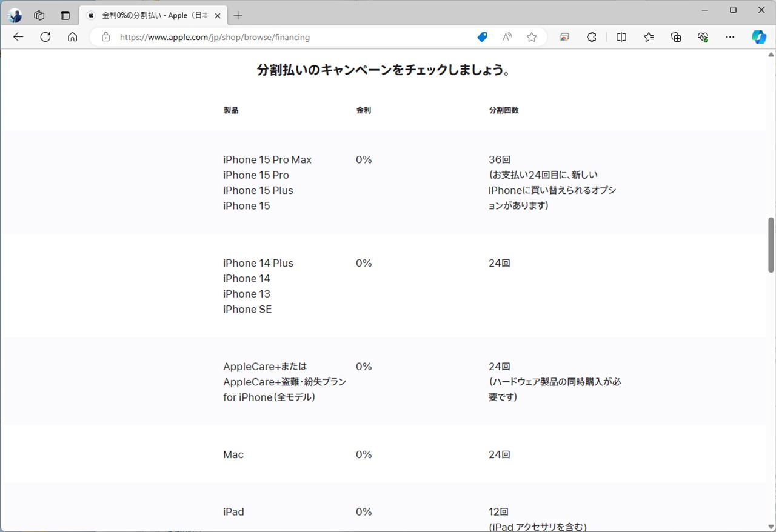Navigate back to the previous page

pyautogui.click(x=18, y=37)
